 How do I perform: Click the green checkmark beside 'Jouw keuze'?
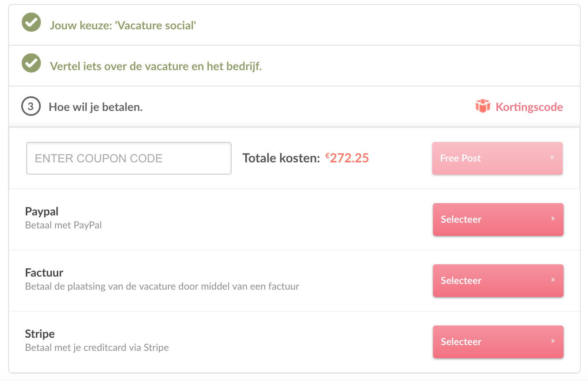coord(31,22)
